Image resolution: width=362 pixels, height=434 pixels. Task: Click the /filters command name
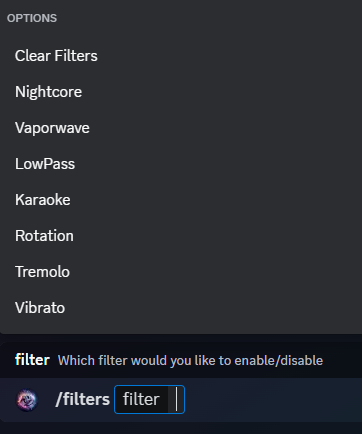pos(83,399)
